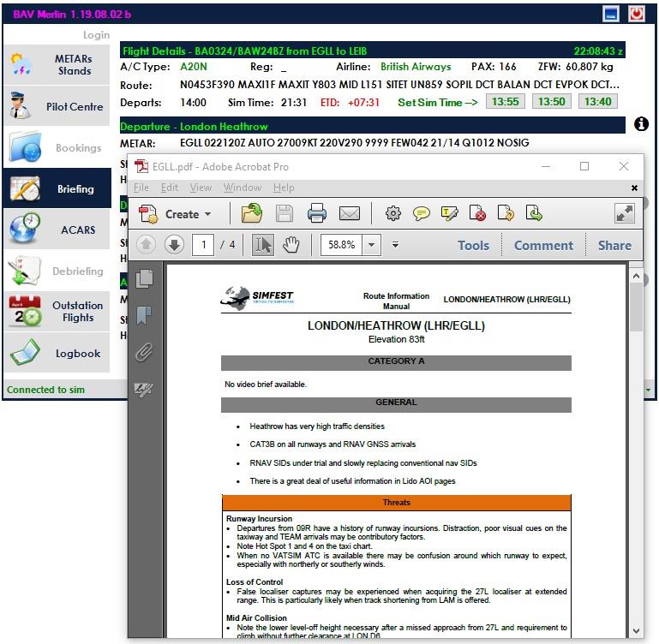Screen dimensions: 659x644
Task: Click the extract page icon
Action: [x=534, y=213]
